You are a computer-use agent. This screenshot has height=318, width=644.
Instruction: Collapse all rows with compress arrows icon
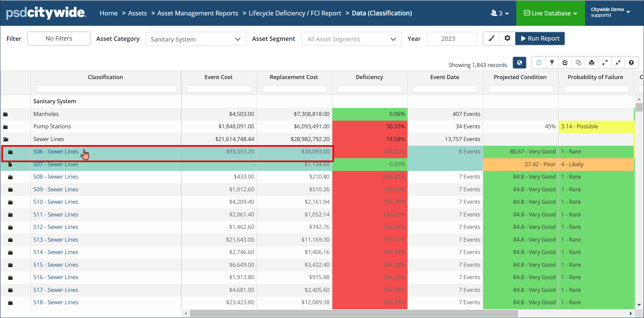618,63
